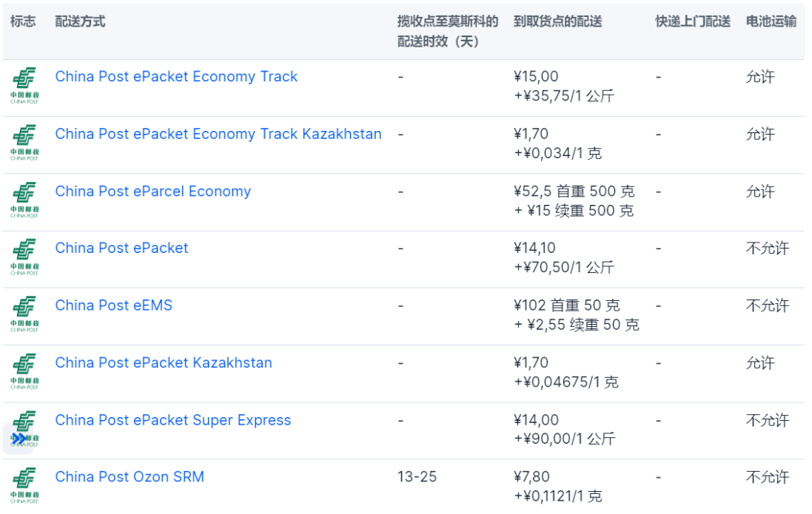Click China Post logo in the ePacket row
Screen dimensions: 812x514
[24, 257]
